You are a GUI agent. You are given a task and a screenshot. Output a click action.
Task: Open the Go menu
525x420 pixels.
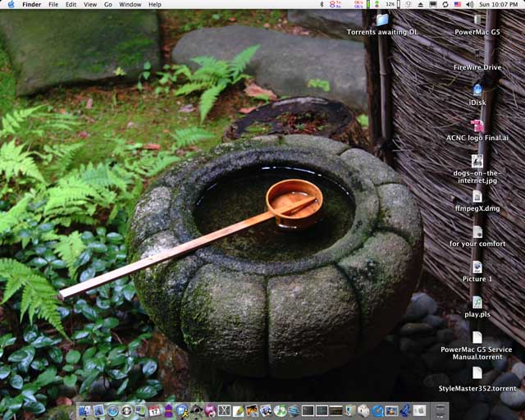[108, 5]
